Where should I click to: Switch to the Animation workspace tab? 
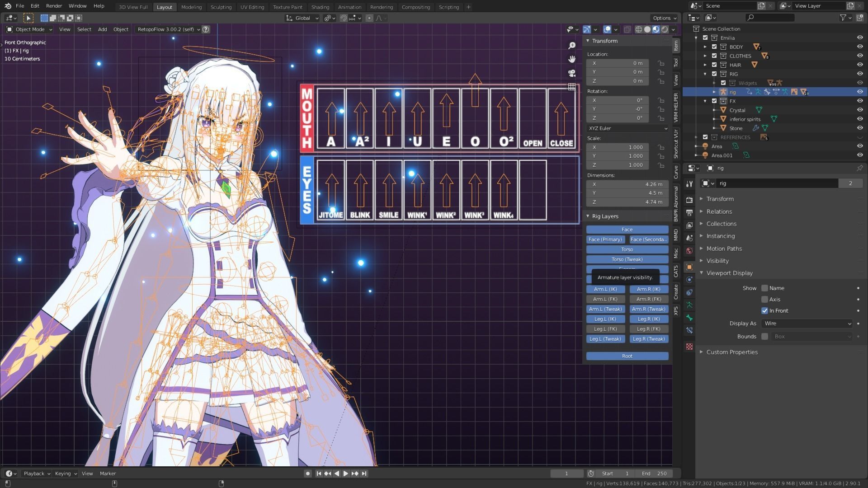coord(349,7)
